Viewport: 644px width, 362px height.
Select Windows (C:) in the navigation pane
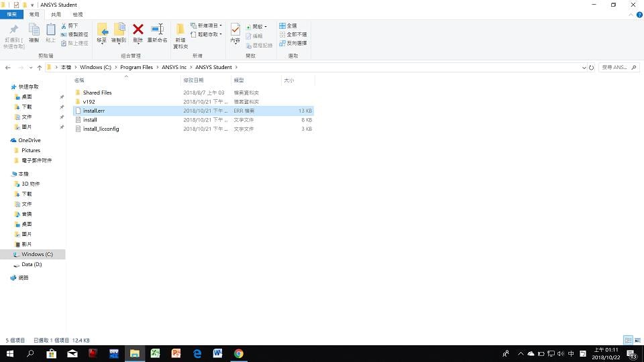[x=33, y=255]
